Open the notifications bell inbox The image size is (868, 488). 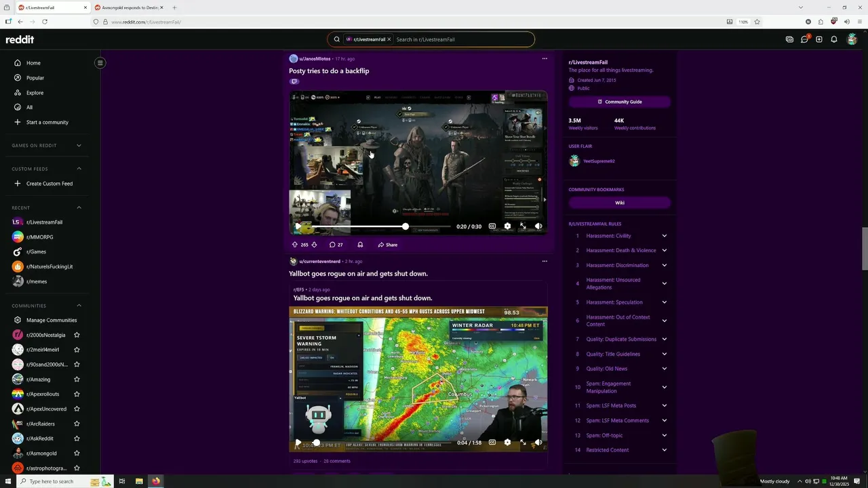point(834,39)
